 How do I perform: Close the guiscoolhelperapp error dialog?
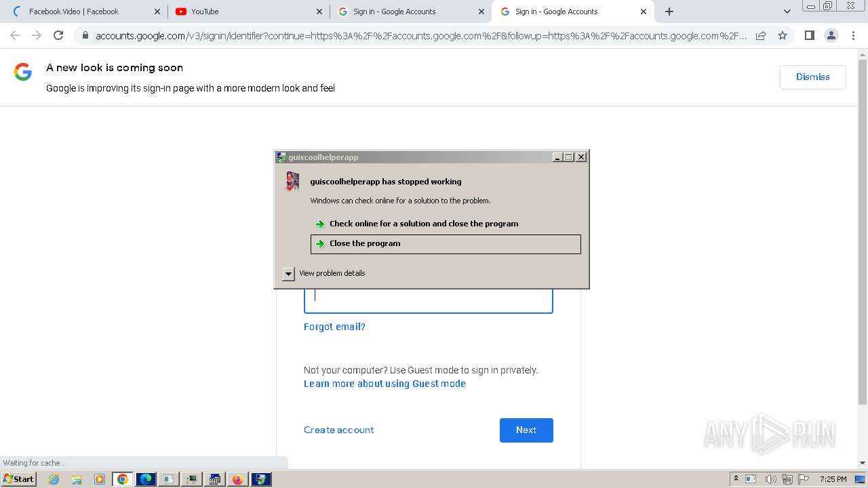[x=581, y=157]
